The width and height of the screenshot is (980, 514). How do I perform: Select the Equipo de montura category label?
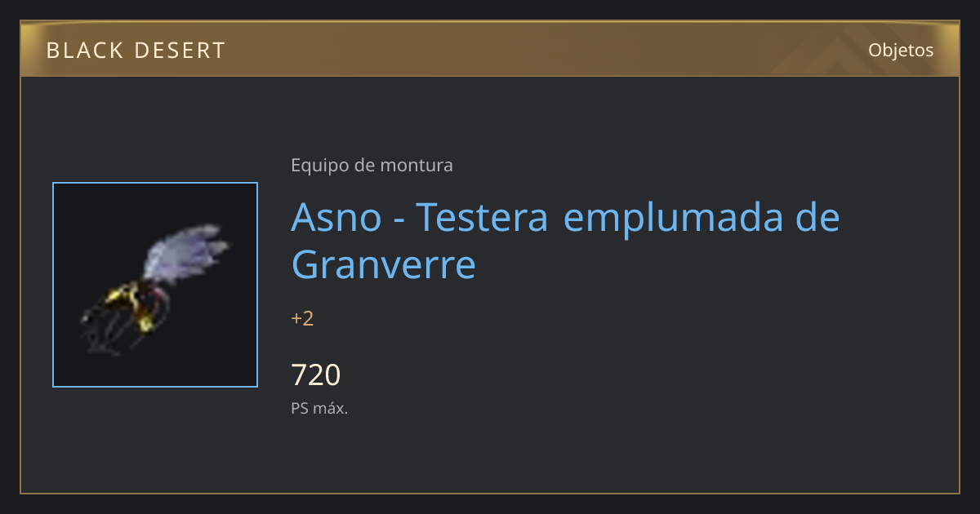point(372,166)
